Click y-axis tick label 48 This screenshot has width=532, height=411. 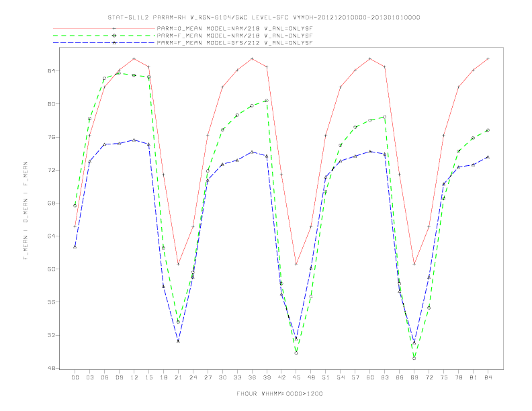52,368
